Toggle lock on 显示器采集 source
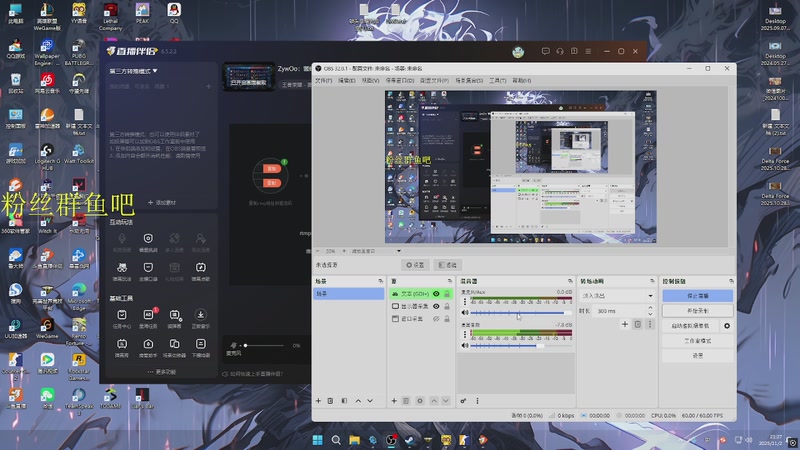This screenshot has width=800, height=450. [x=447, y=306]
